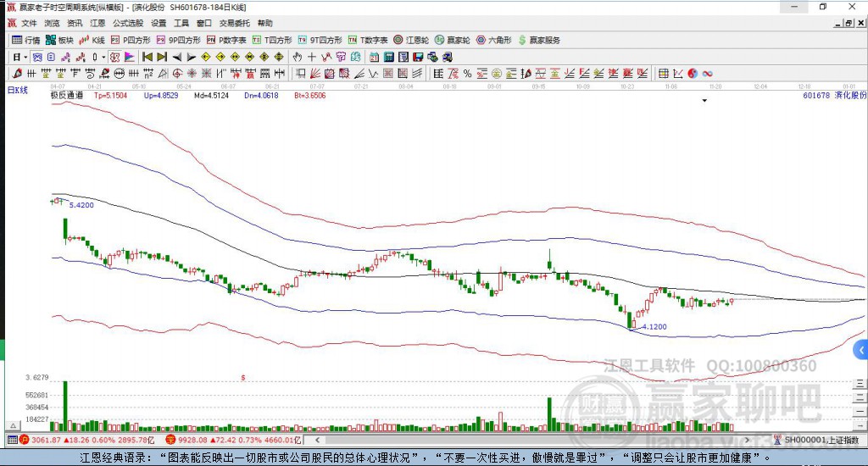Screen dimensions: 868x466
Task: Click the percent sign drawing tool
Action: pos(467,74)
